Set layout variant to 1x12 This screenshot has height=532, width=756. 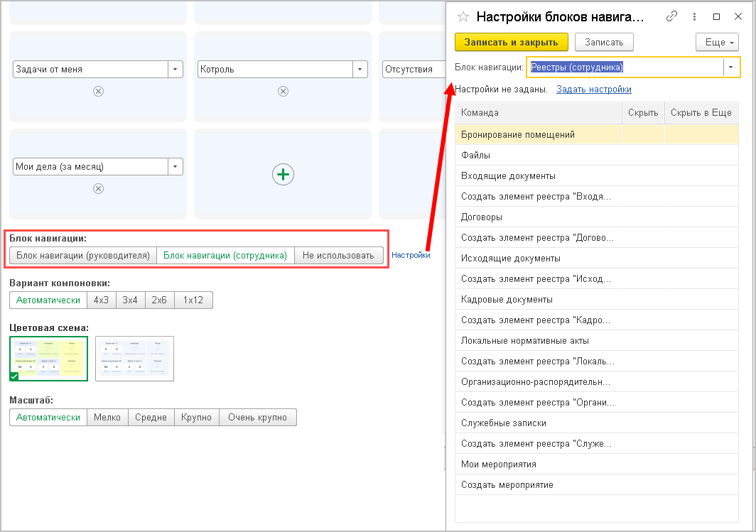193,300
